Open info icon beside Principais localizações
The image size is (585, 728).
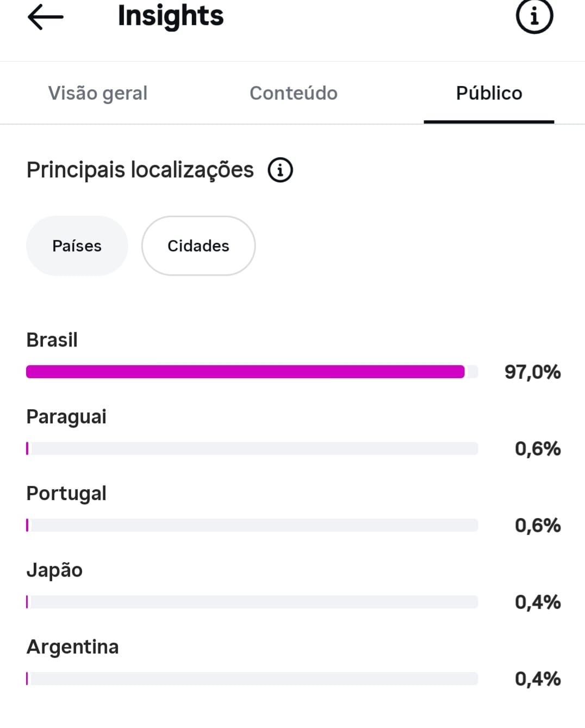[280, 170]
